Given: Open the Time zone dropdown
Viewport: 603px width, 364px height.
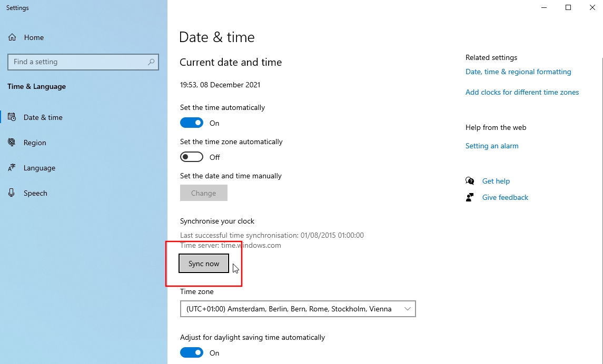Looking at the screenshot, I should (298, 309).
